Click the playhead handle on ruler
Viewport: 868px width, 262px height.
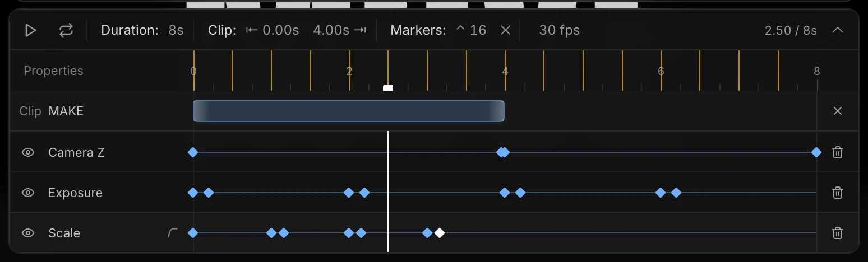[388, 87]
